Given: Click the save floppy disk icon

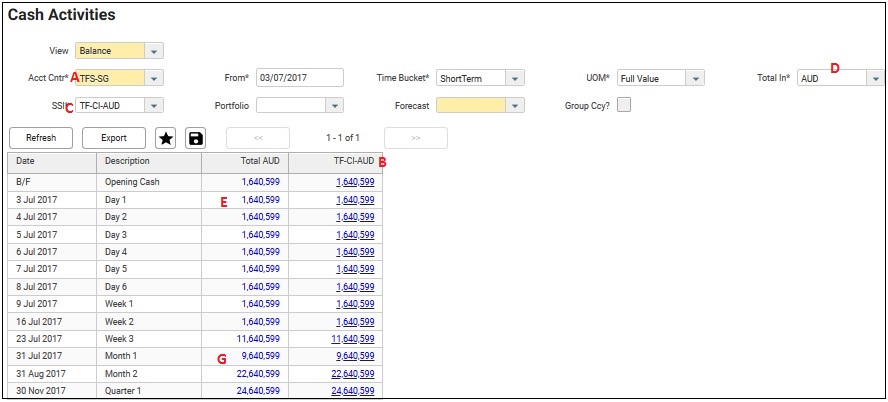Looking at the screenshot, I should 196,138.
